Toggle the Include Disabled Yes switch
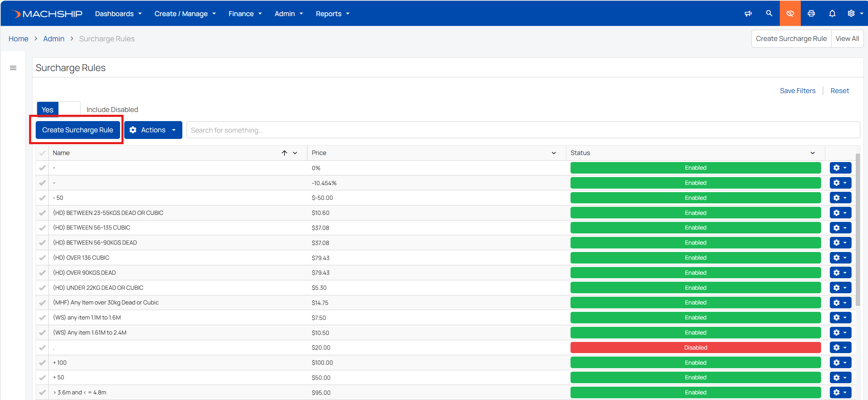868x400 pixels. (58, 110)
